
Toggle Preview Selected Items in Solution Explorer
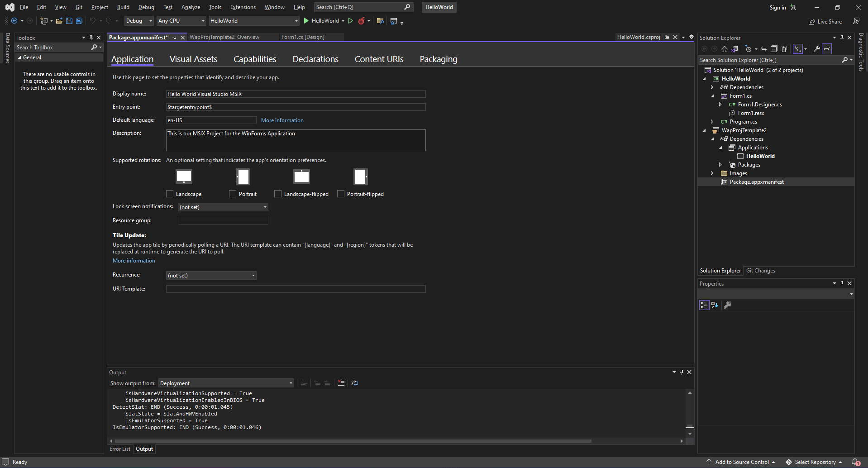(x=827, y=49)
